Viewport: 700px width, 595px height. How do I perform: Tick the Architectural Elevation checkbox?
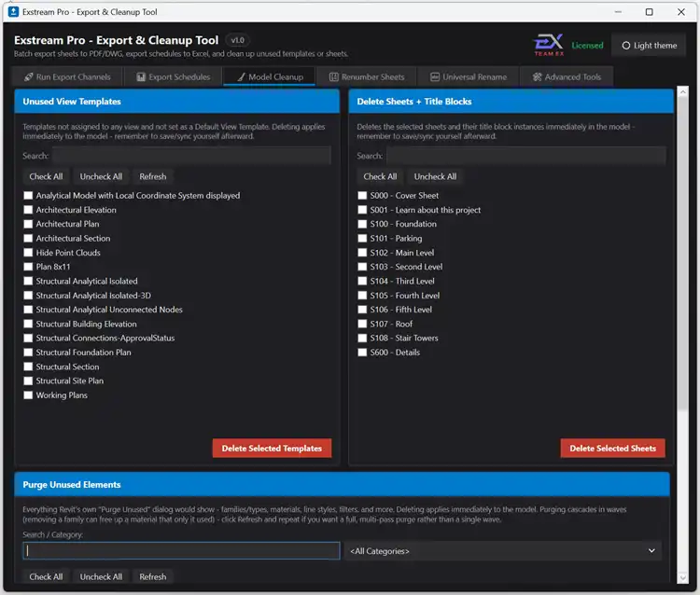point(28,210)
